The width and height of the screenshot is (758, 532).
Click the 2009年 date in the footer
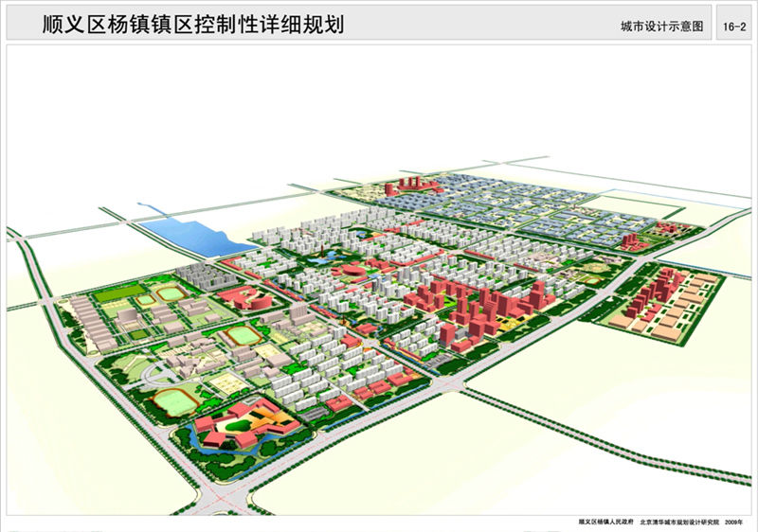point(734,522)
